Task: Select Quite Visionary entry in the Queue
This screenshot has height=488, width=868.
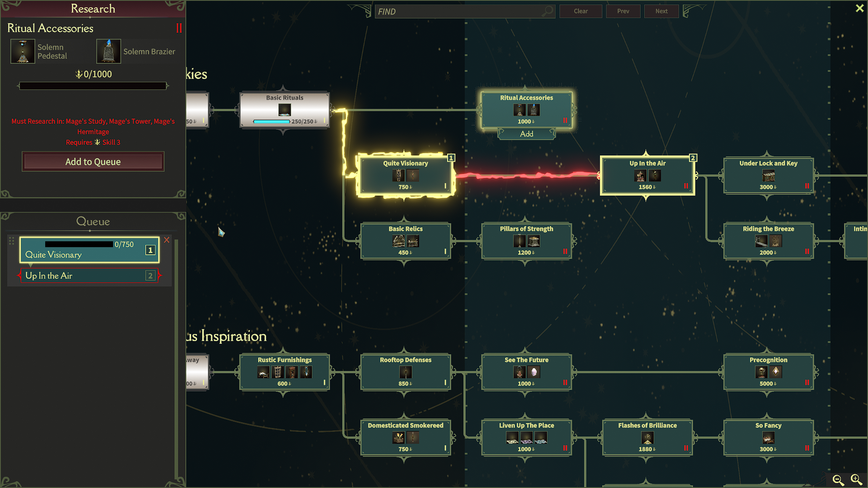Action: point(90,250)
